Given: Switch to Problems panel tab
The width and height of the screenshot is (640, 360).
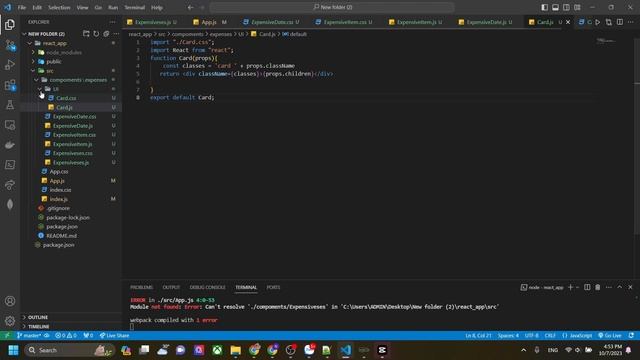Looking at the screenshot, I should pyautogui.click(x=141, y=287).
